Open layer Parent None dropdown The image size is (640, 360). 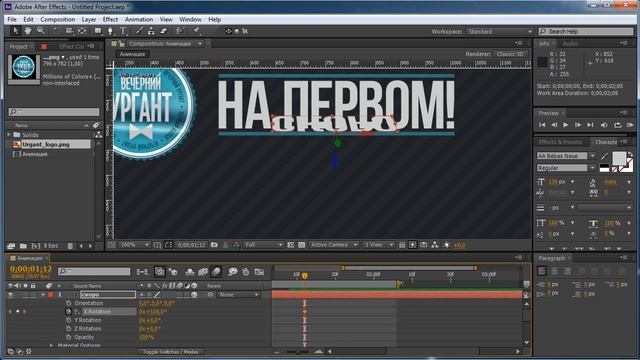[239, 295]
